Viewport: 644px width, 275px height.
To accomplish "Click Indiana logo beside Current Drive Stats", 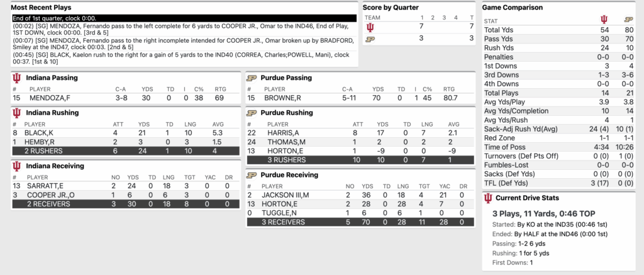I will coord(488,198).
